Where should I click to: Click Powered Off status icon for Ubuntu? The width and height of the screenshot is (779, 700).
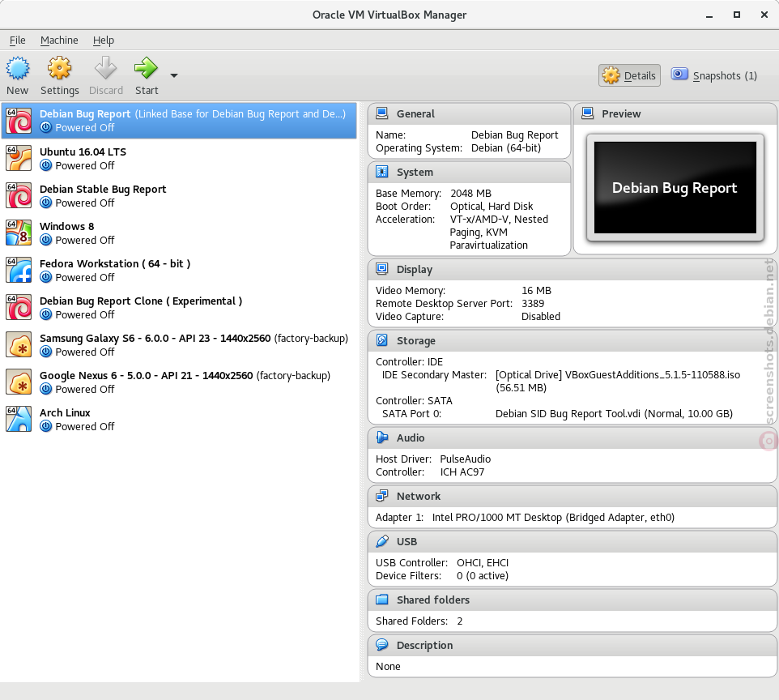tap(45, 165)
